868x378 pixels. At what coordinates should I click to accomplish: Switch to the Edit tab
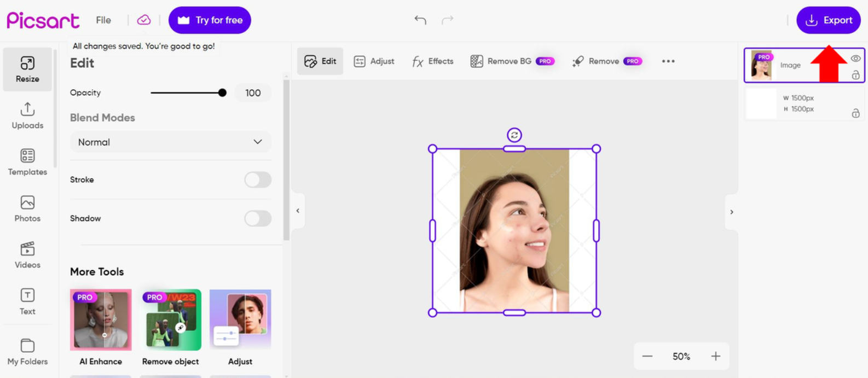coord(320,61)
